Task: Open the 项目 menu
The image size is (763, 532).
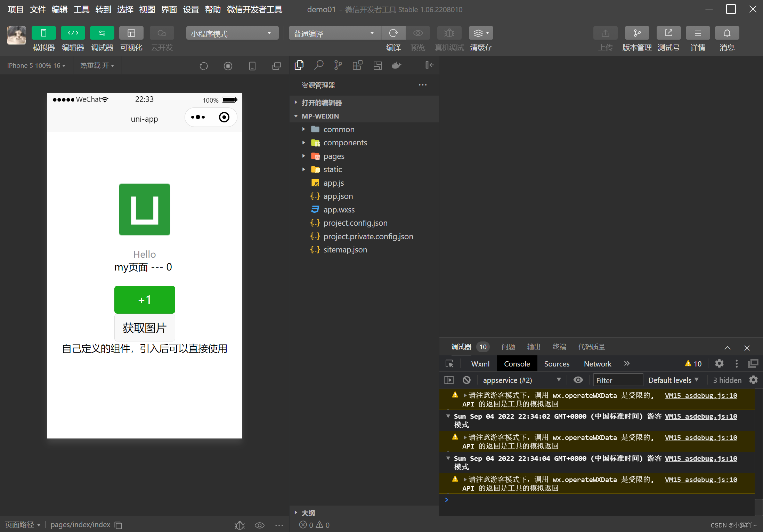Action: pyautogui.click(x=16, y=9)
